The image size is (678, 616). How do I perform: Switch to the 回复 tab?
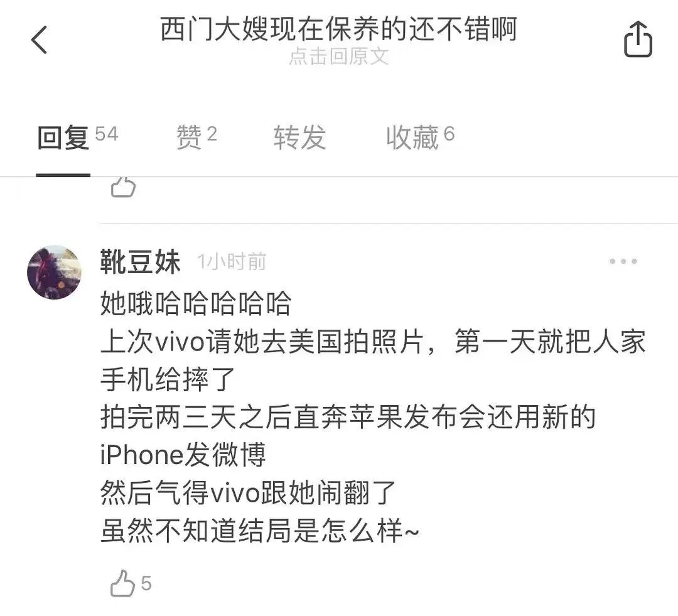[63, 138]
